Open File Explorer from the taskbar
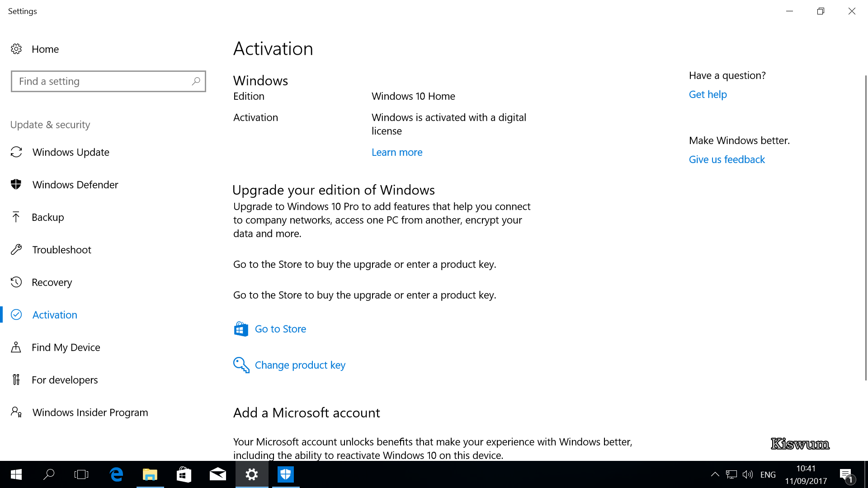868x488 pixels. pos(150,474)
